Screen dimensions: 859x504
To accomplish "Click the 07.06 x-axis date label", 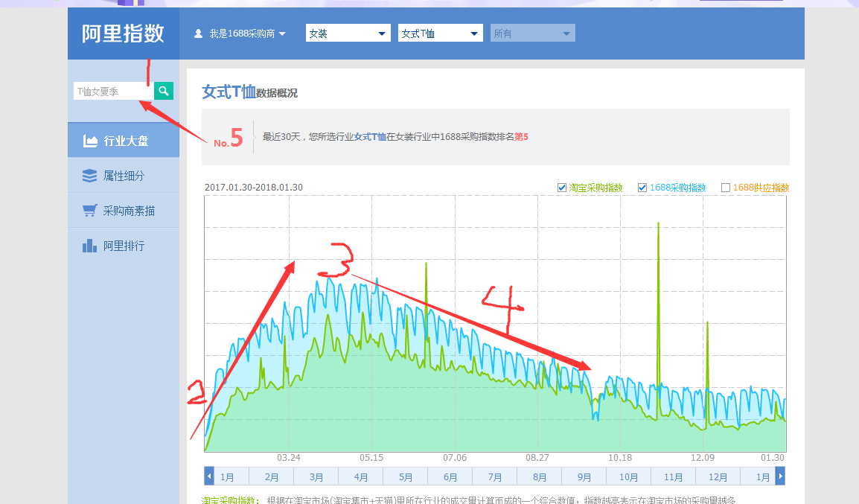I will (x=455, y=457).
